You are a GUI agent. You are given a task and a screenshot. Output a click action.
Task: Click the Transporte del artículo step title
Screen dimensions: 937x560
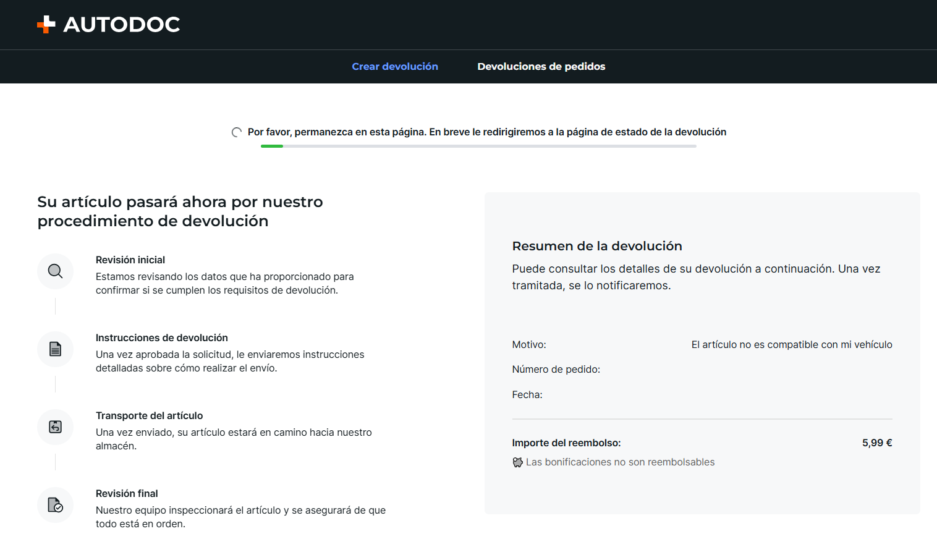pos(150,416)
